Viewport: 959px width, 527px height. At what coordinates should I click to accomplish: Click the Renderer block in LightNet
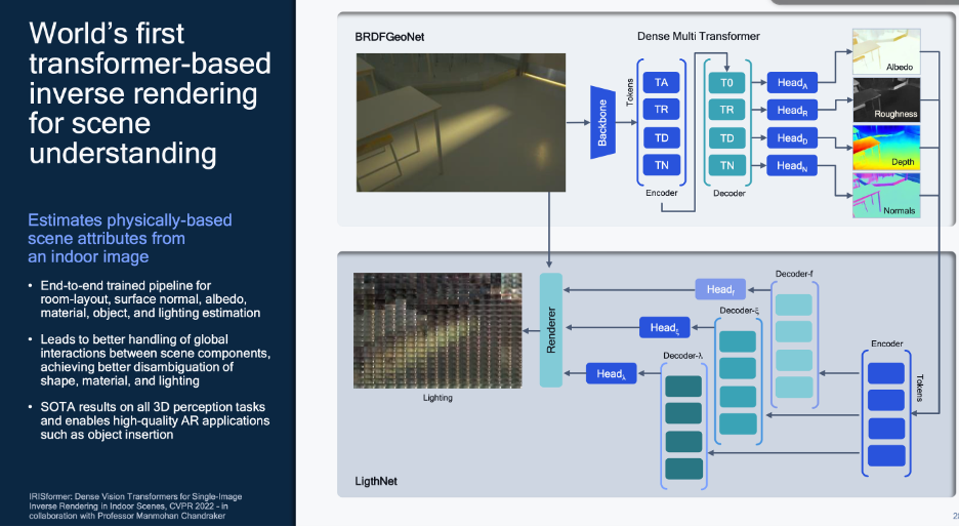[551, 330]
